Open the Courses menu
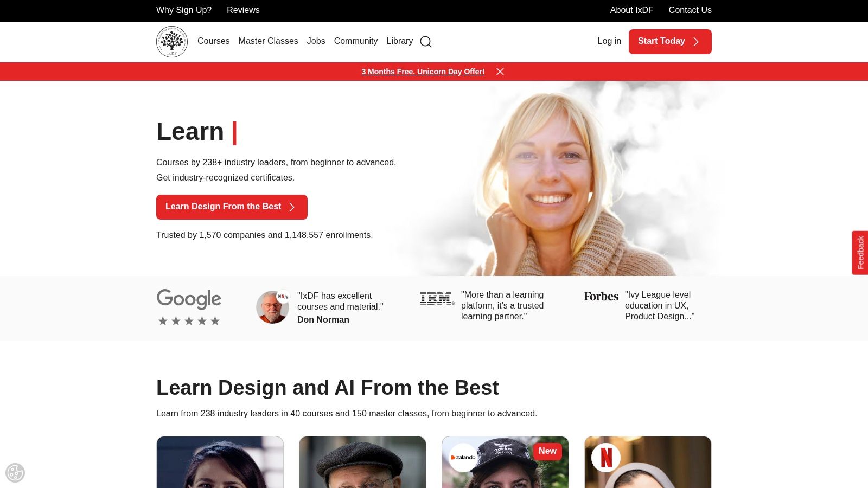The height and width of the screenshot is (488, 868). point(213,41)
